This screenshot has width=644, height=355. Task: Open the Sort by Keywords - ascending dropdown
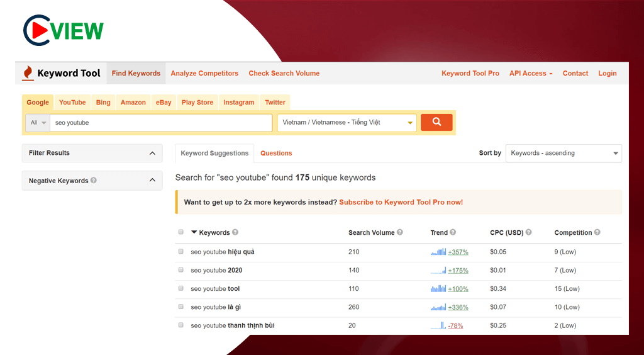(563, 153)
